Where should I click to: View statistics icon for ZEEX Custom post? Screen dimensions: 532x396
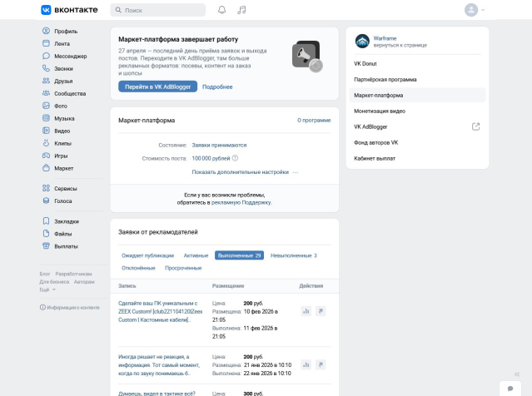click(x=306, y=311)
